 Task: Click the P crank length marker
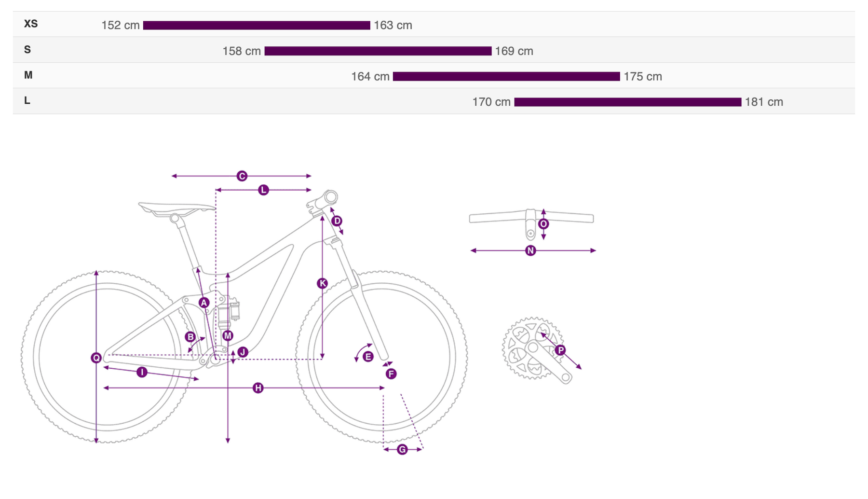[560, 350]
